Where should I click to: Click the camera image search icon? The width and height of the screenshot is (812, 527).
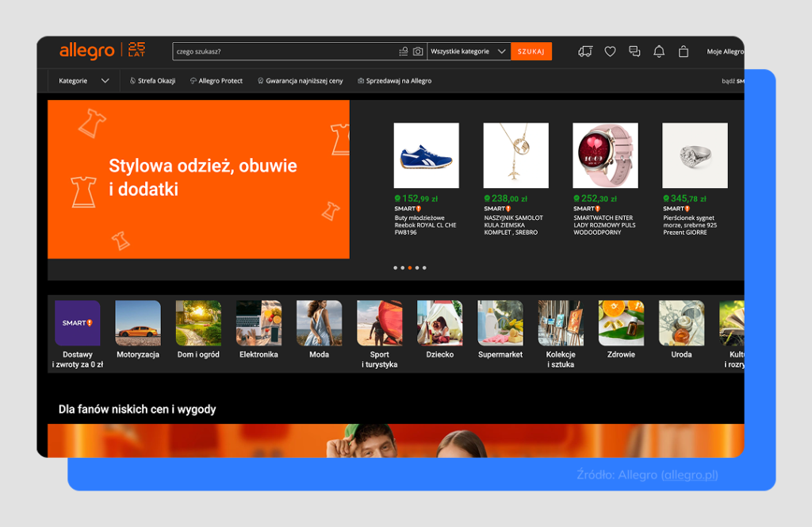coord(418,52)
